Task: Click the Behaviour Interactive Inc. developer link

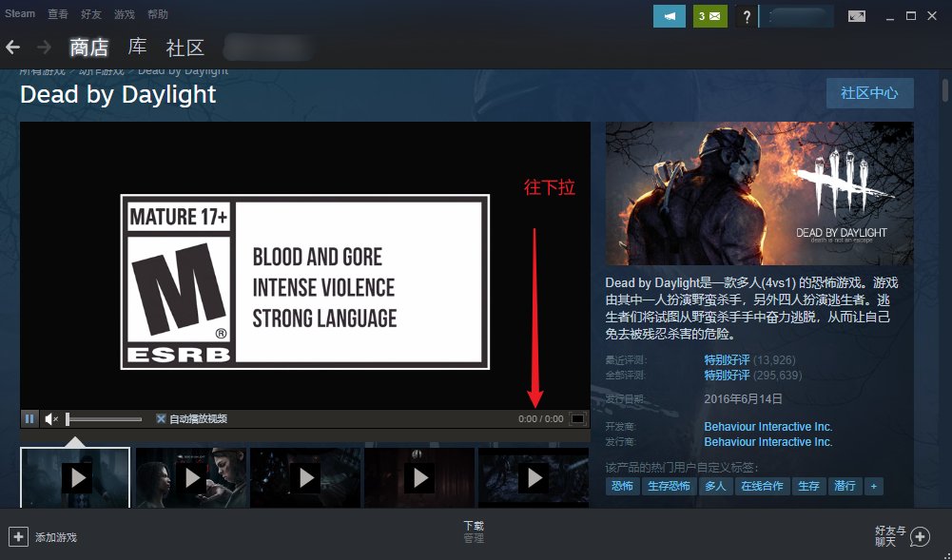Action: [x=768, y=426]
